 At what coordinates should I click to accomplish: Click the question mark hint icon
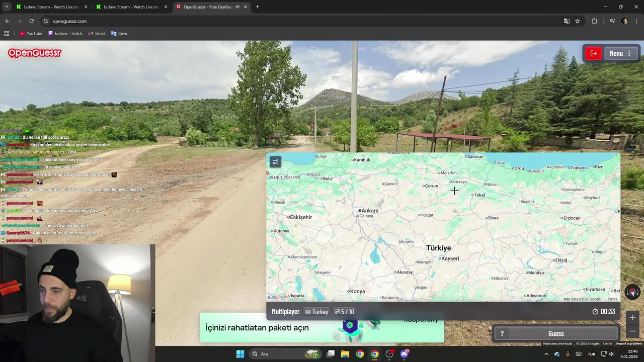502,334
